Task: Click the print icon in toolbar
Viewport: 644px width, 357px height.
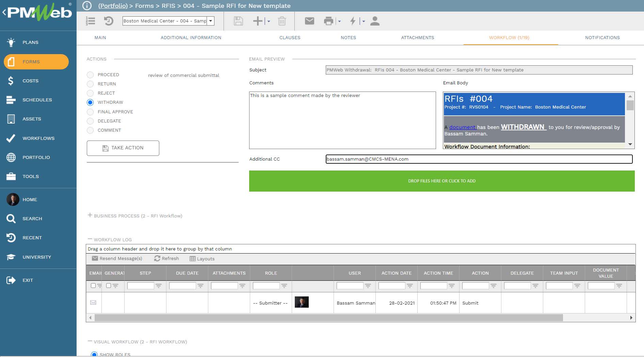Action: [328, 21]
